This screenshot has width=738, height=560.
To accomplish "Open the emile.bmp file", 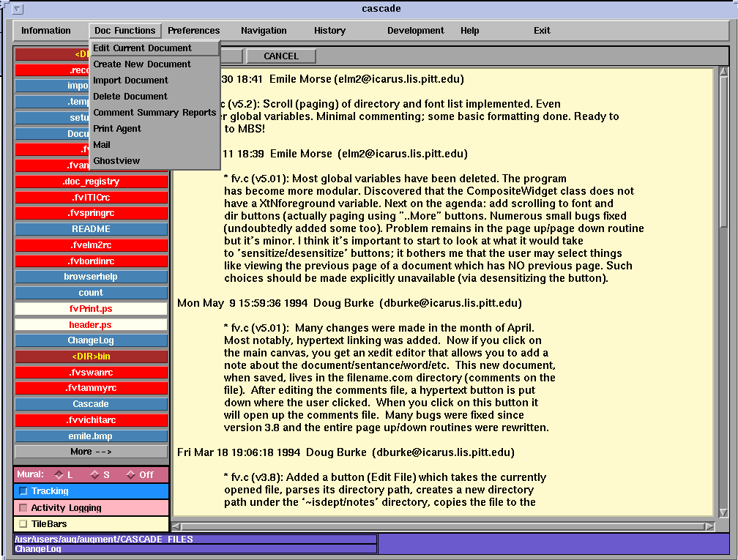I will [91, 436].
